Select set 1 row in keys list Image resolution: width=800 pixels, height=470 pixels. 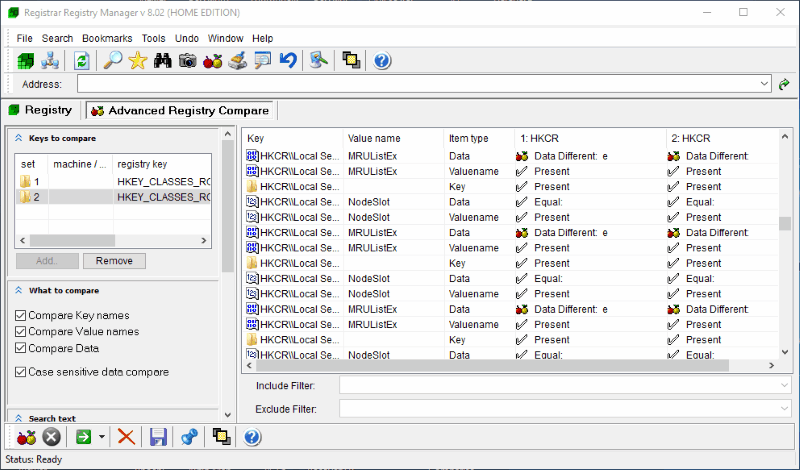click(x=113, y=182)
